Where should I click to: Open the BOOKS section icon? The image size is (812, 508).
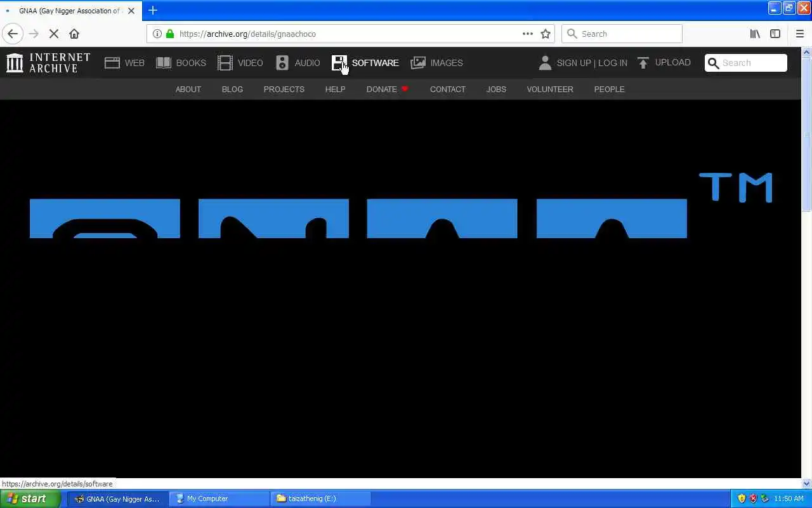(164, 63)
